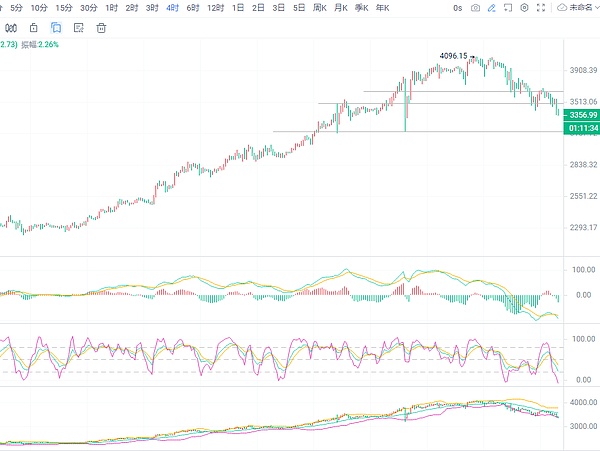This screenshot has height=451, width=600.
Task: Select the 1日 timeframe
Action: point(237,8)
